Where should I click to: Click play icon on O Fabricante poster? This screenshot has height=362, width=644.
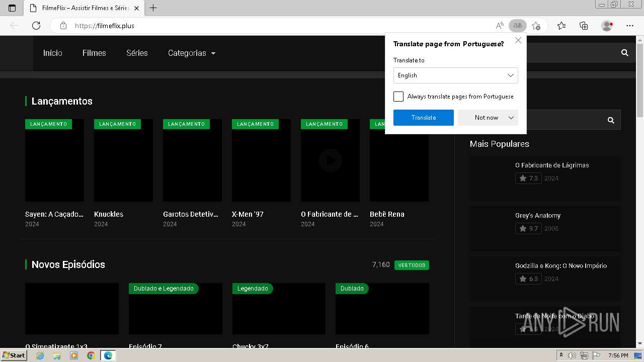click(330, 160)
